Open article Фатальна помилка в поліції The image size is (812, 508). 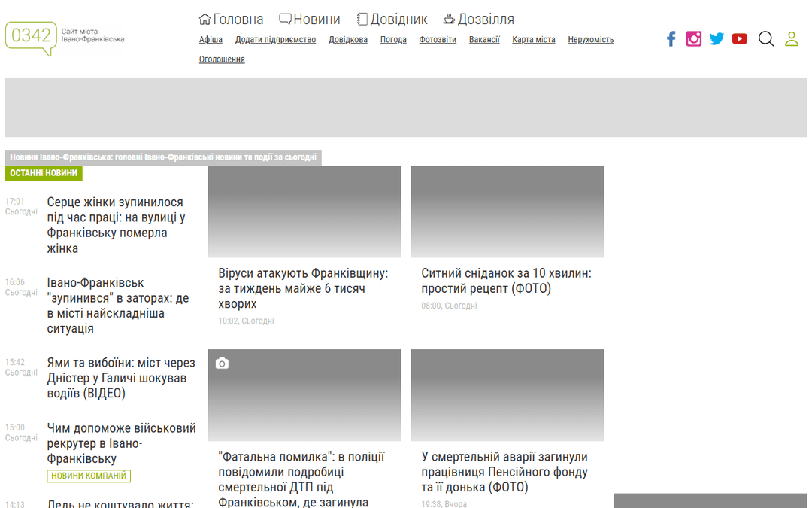pyautogui.click(x=301, y=479)
